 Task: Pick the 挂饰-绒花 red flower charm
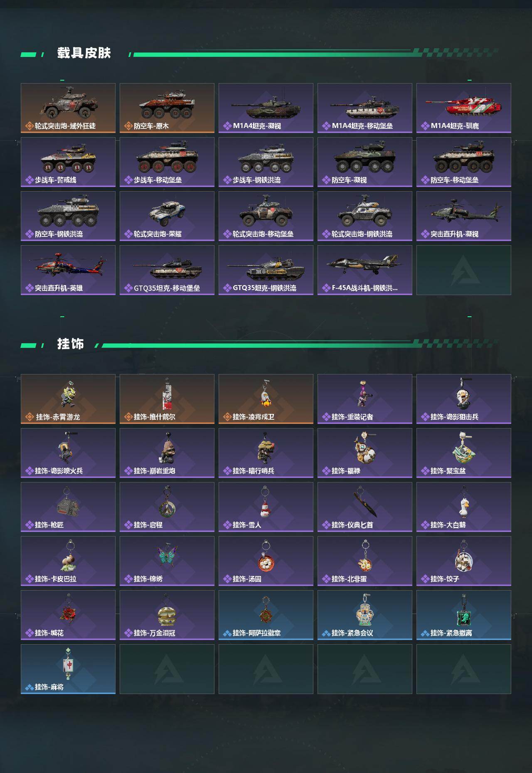(68, 615)
